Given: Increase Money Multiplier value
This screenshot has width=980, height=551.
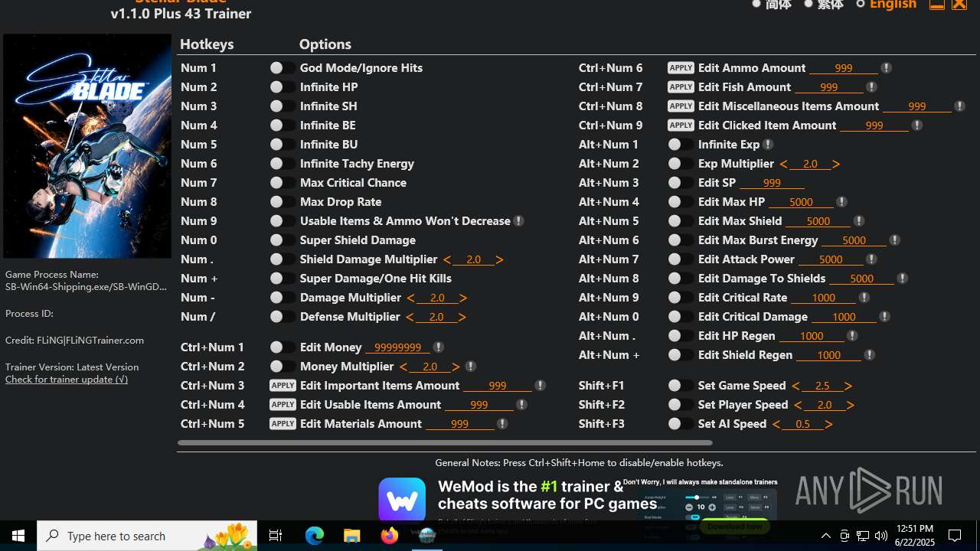Looking at the screenshot, I should coord(456,367).
